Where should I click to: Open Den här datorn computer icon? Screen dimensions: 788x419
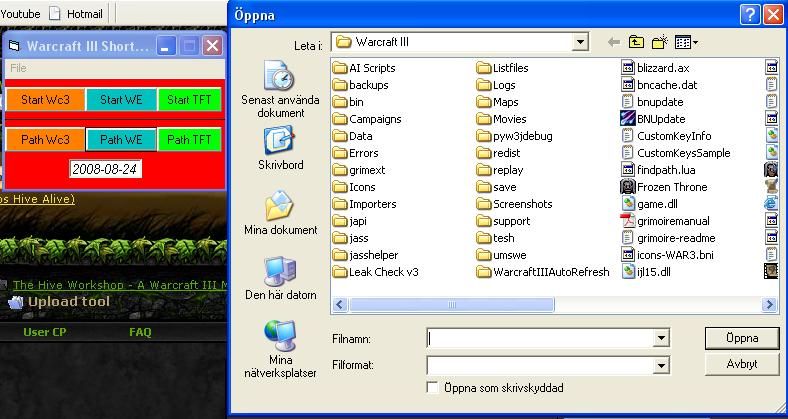[280, 278]
